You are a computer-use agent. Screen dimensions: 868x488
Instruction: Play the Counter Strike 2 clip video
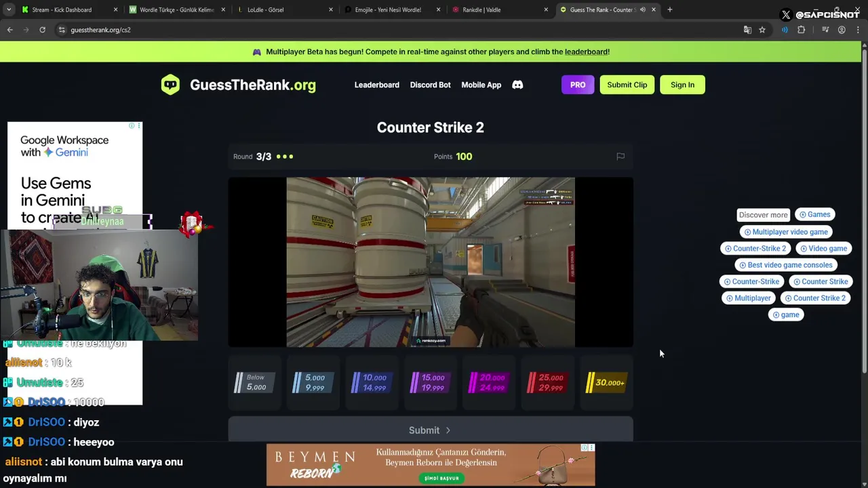(431, 262)
